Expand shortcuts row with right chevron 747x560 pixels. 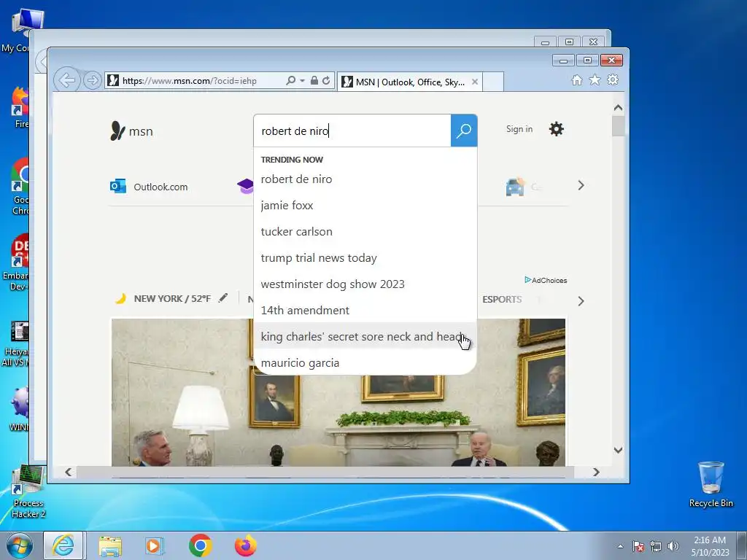pyautogui.click(x=581, y=185)
